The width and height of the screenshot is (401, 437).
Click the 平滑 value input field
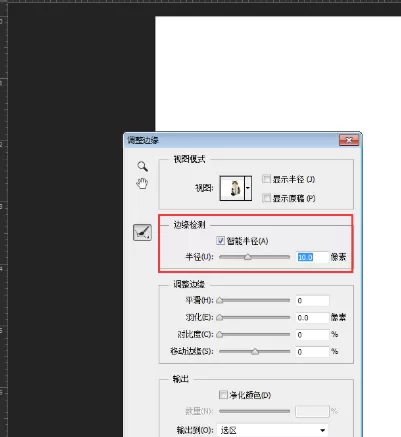312,301
